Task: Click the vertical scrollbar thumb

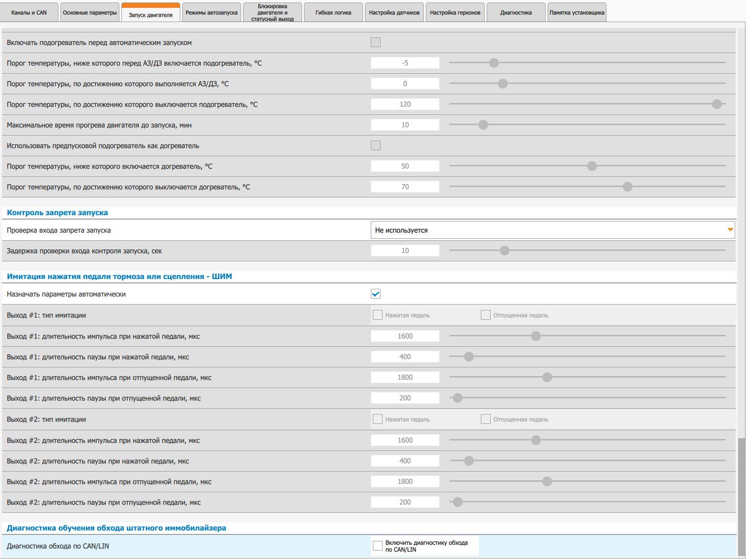Action: tap(742, 497)
